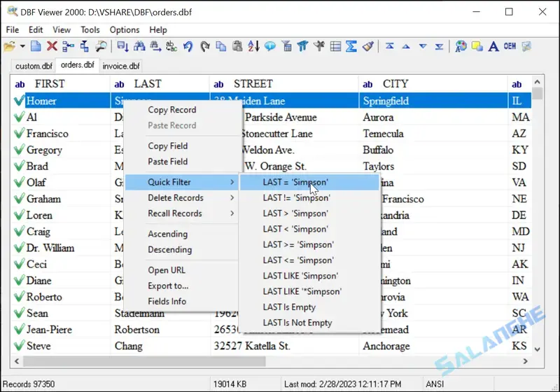Apply filter LAST Is Not Empty
This screenshot has width=560, height=392.
[309, 323]
